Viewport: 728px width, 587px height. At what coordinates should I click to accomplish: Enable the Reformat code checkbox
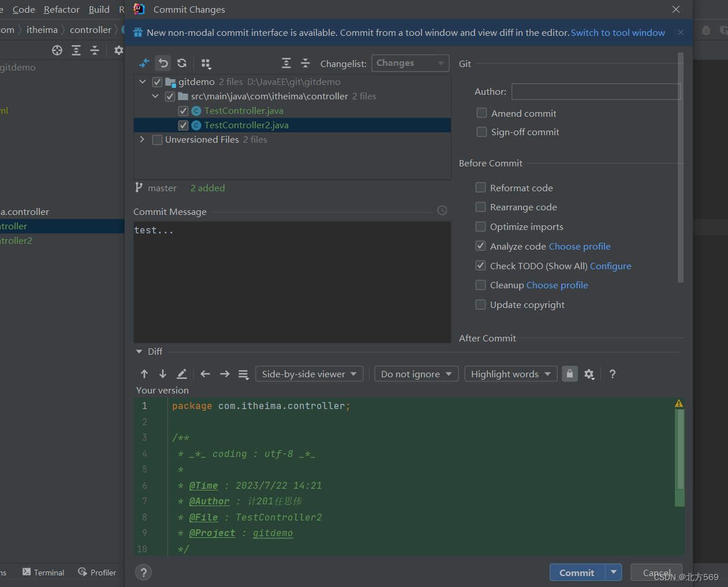click(480, 187)
